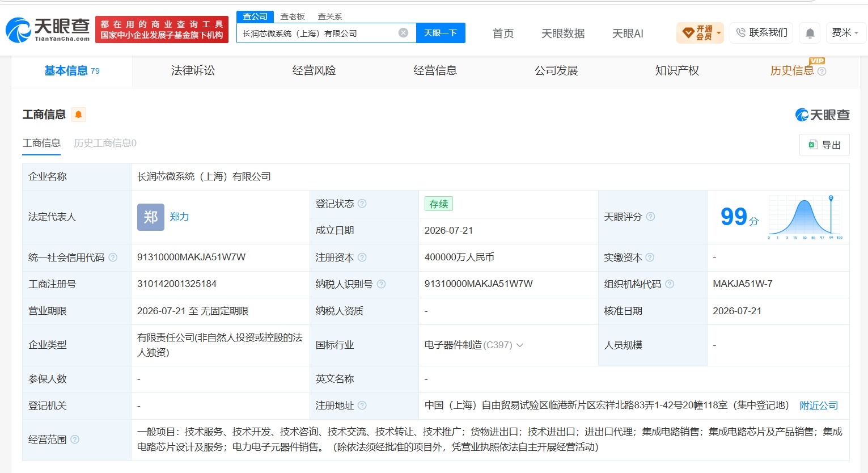Clear the search box text
This screenshot has width=868, height=473.
[403, 33]
